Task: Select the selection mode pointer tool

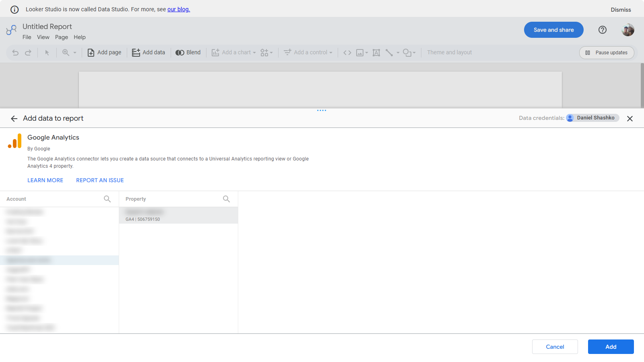Action: [x=47, y=53]
